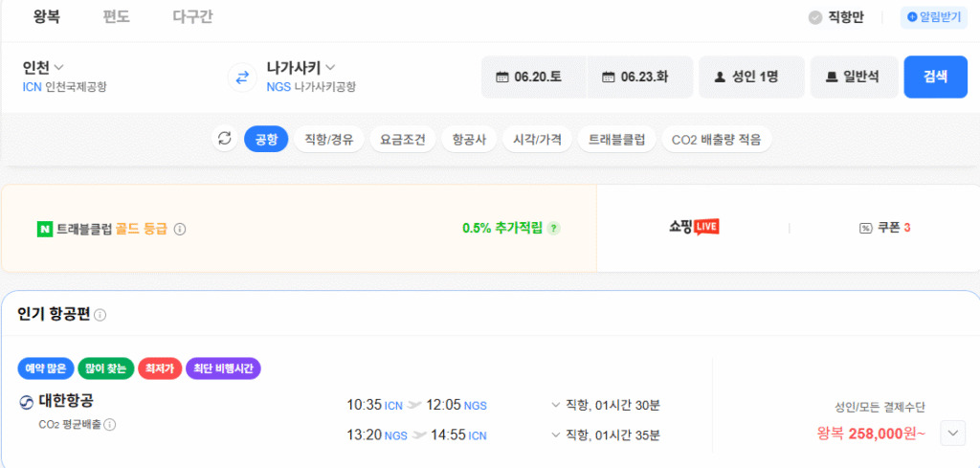980x468 pixels.
Task: Swap departure and arrival airports icon
Action: point(242,78)
